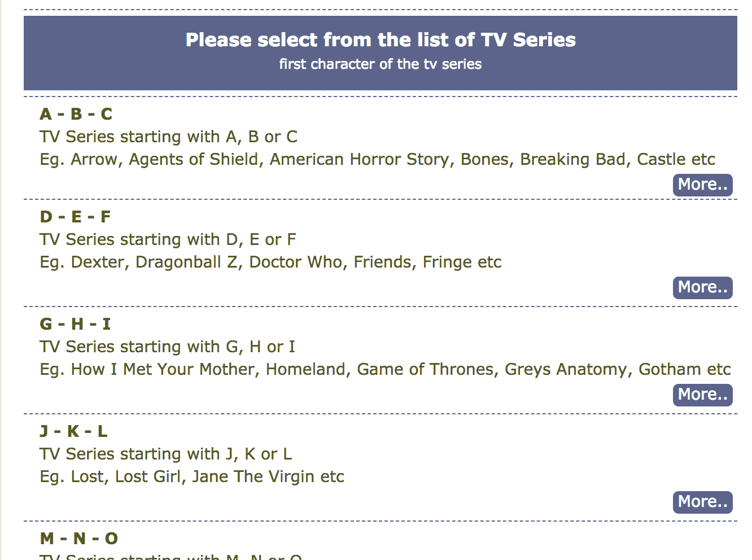
Task: Click the example line listing Arrow and Bones
Action: pyautogui.click(x=377, y=159)
